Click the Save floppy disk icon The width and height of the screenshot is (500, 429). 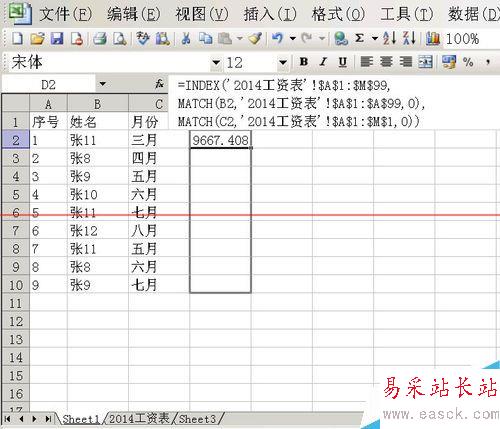57,39
